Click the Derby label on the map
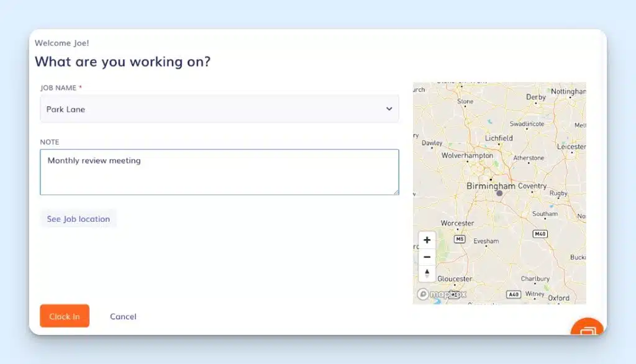The height and width of the screenshot is (364, 636). pos(536,97)
